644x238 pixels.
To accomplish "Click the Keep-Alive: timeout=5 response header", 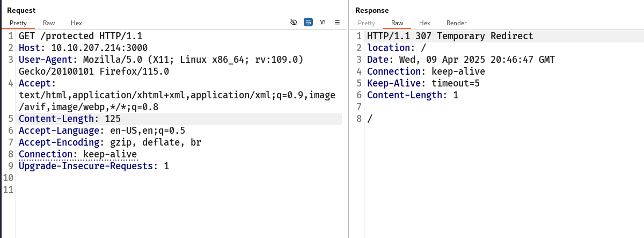I will point(423,83).
